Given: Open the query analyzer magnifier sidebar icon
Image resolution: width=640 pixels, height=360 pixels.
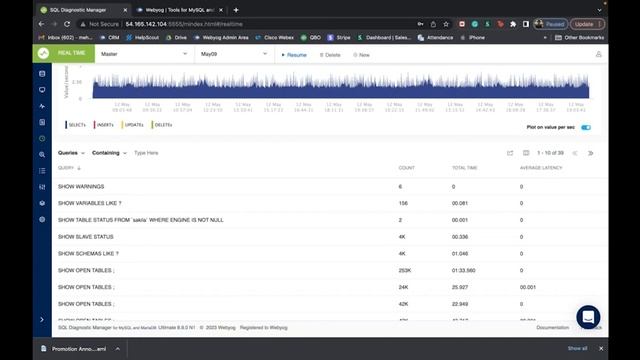Looking at the screenshot, I should (x=42, y=155).
